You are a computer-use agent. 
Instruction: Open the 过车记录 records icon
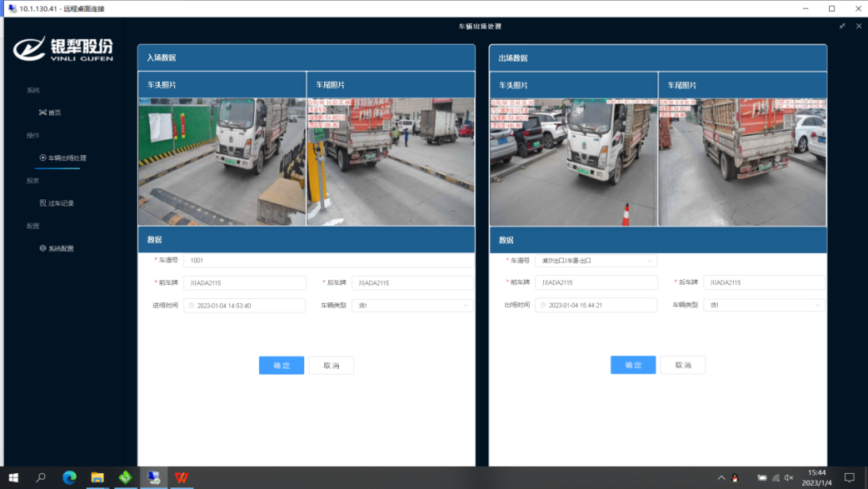[x=42, y=203]
